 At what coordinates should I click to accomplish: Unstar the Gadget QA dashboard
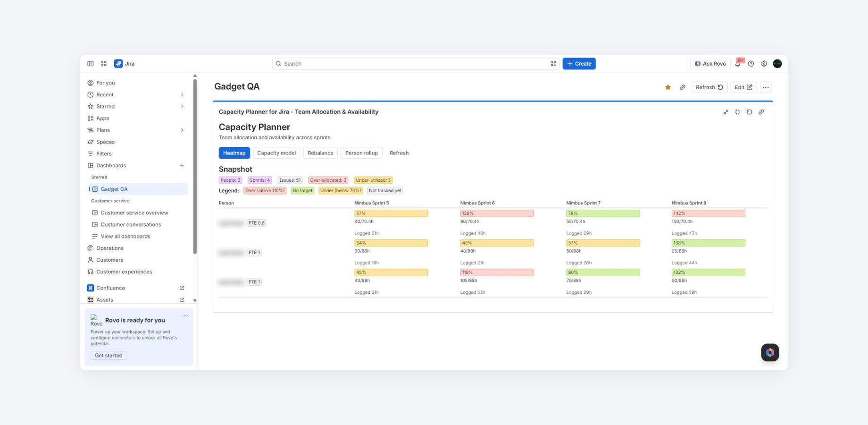point(668,87)
